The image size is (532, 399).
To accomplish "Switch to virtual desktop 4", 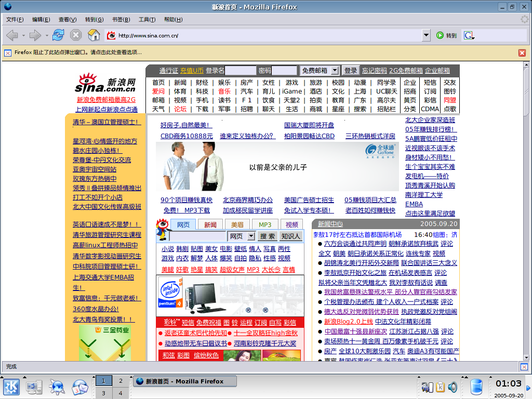I will [x=121, y=393].
